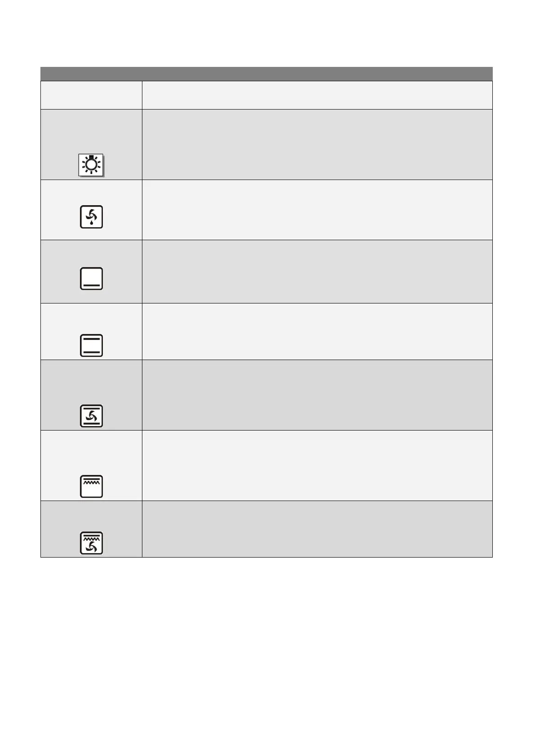
Task: Select the grill icon without fan
Action: [91, 486]
